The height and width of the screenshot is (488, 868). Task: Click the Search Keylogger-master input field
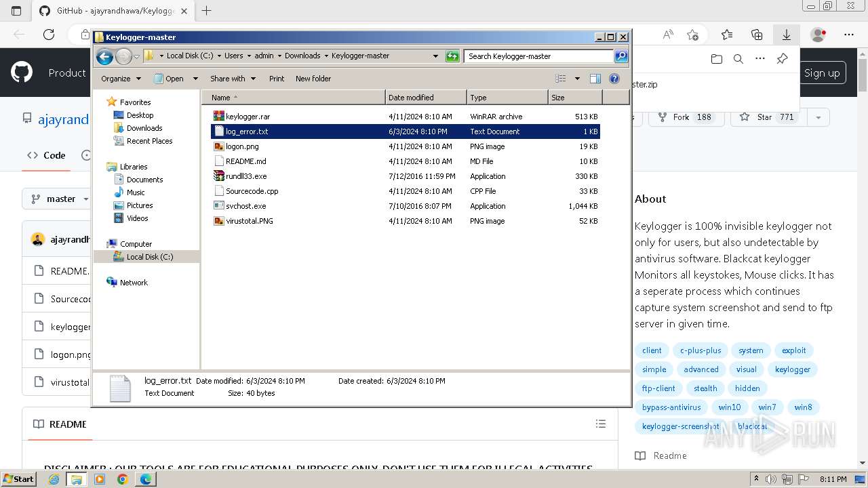click(539, 56)
